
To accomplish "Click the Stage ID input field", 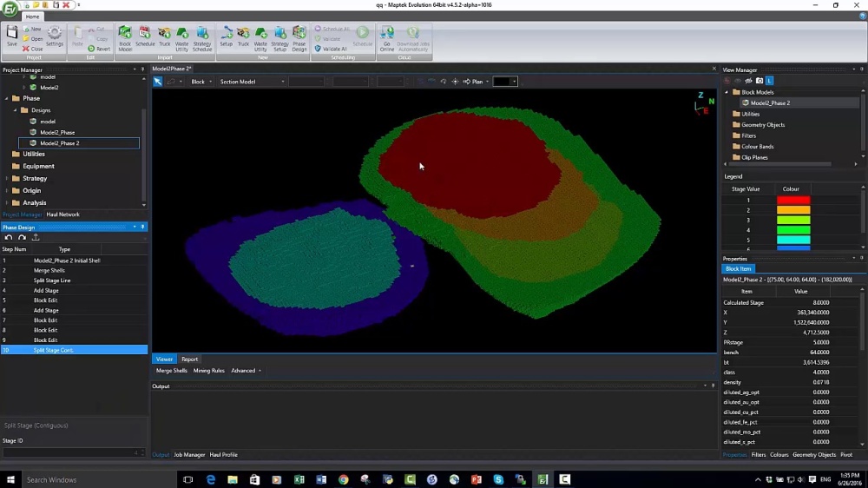I will point(73,452).
